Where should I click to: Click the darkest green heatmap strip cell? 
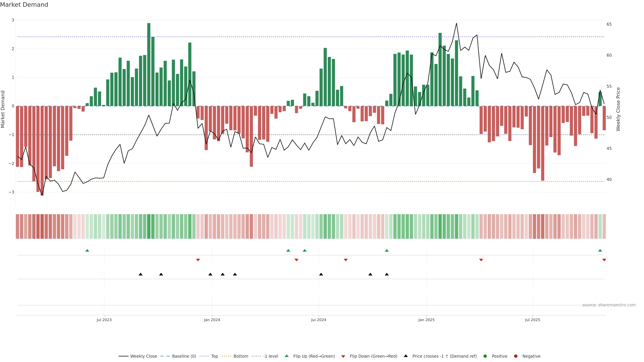click(149, 226)
